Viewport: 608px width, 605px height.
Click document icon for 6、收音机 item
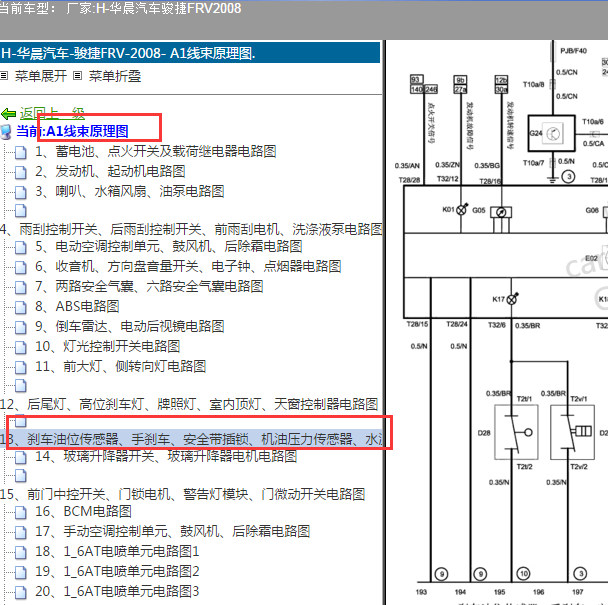pos(21,267)
